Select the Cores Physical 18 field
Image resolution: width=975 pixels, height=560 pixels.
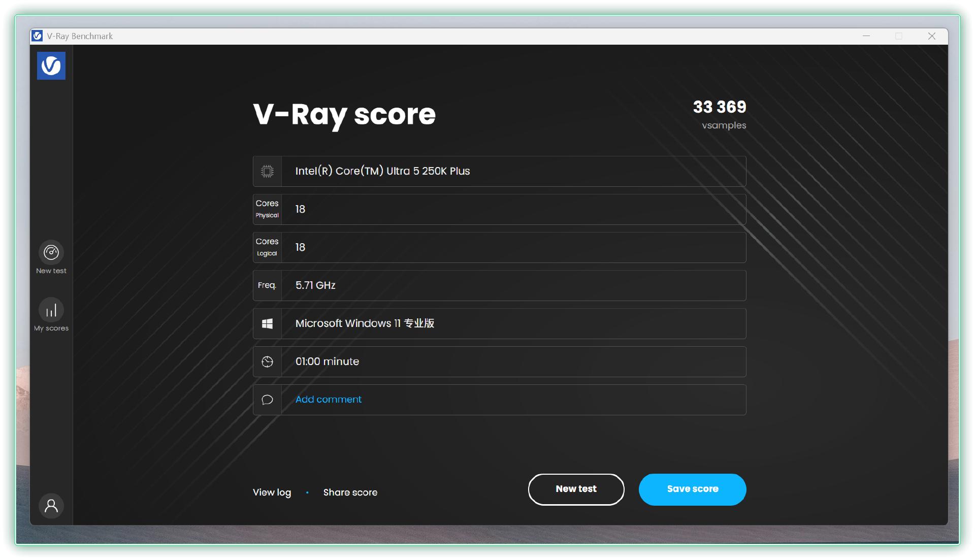click(513, 209)
